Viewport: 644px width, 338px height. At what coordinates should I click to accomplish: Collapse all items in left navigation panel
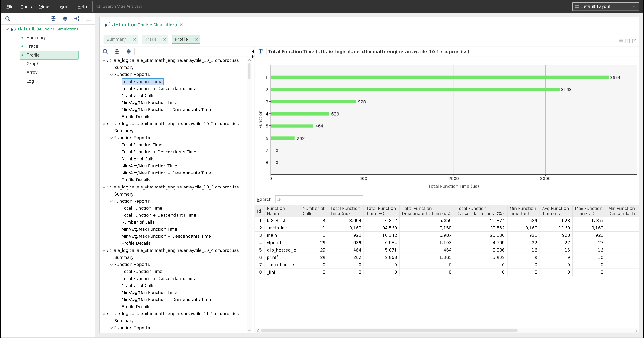[53, 19]
